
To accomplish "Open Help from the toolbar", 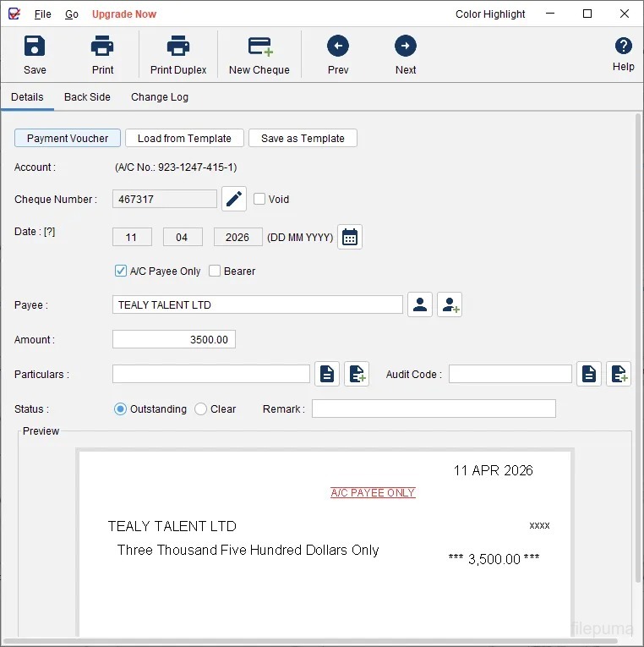I will 623,53.
